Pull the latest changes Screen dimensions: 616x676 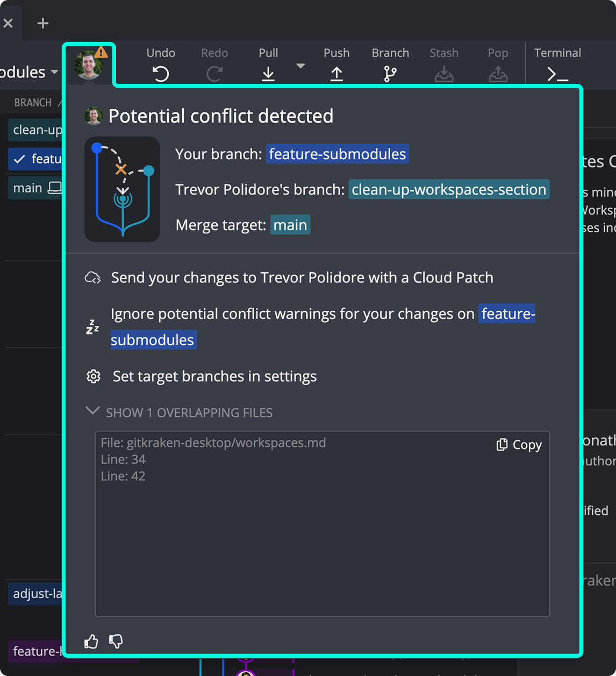click(268, 74)
